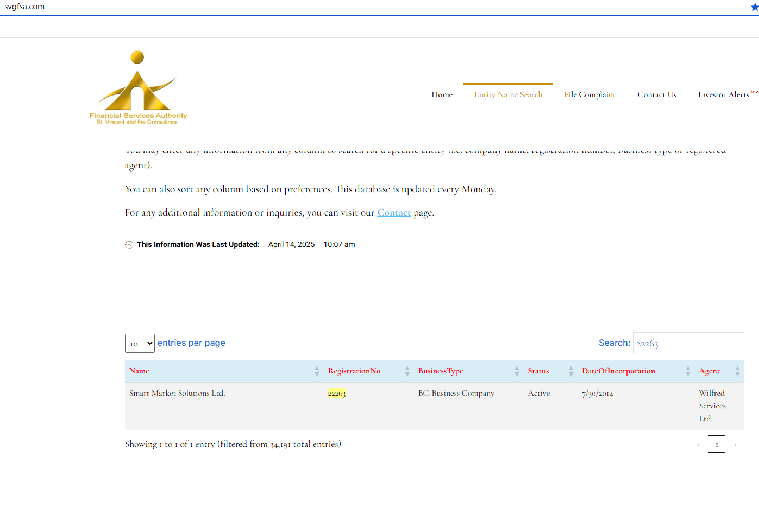The height and width of the screenshot is (532, 759).
Task: Open the File Complaint page
Action: point(590,94)
